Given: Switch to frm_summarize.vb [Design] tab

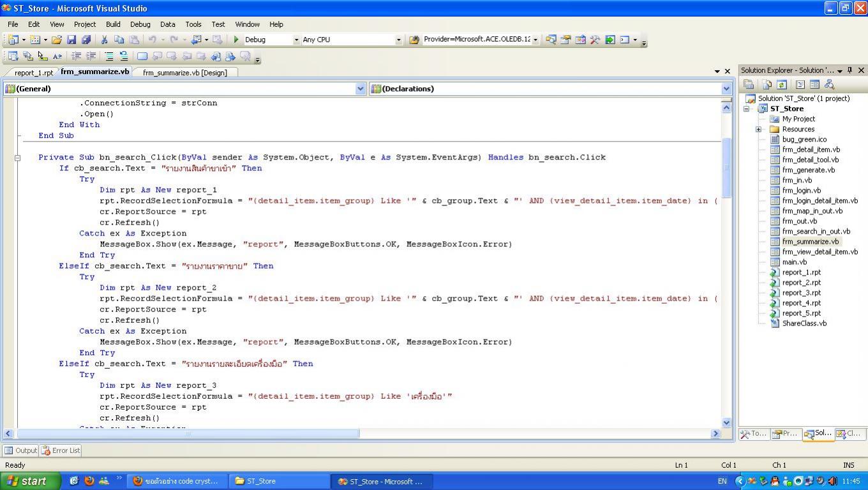Looking at the screenshot, I should 185,73.
